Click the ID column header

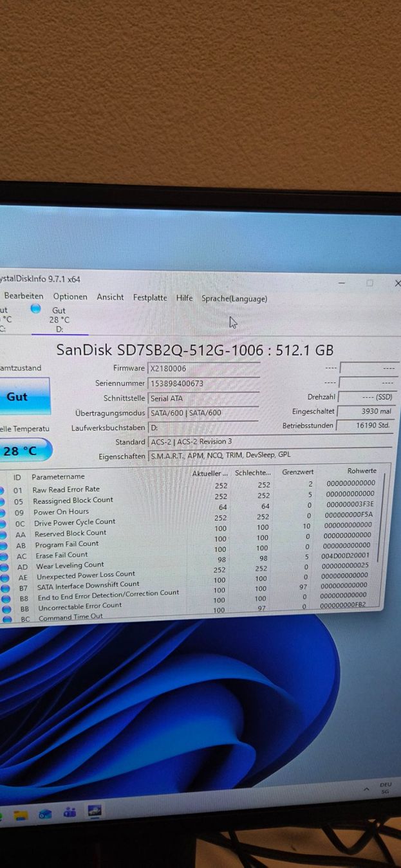[17, 477]
